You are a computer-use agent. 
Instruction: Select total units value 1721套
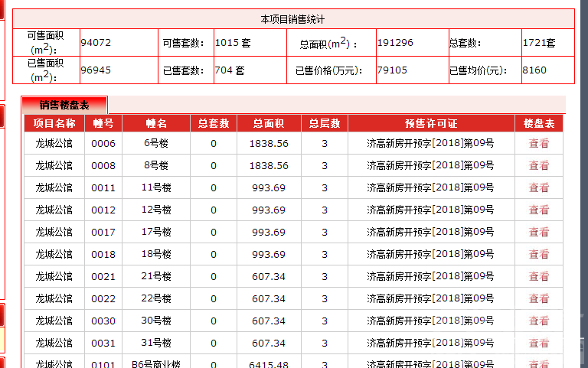point(539,42)
